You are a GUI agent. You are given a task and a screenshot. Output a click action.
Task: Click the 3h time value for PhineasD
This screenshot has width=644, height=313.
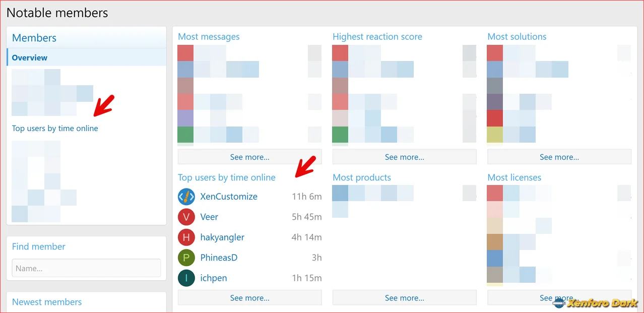[x=316, y=258]
